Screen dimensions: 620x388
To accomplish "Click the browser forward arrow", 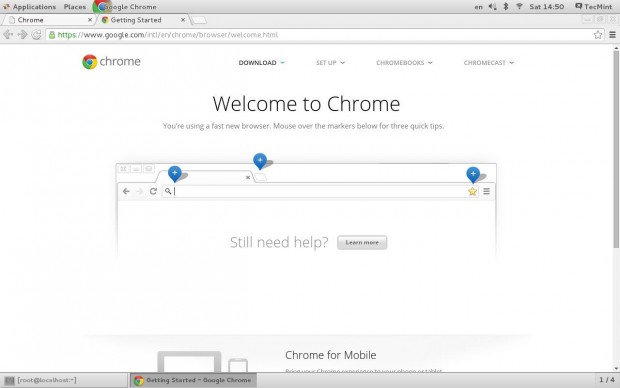I will coord(22,35).
